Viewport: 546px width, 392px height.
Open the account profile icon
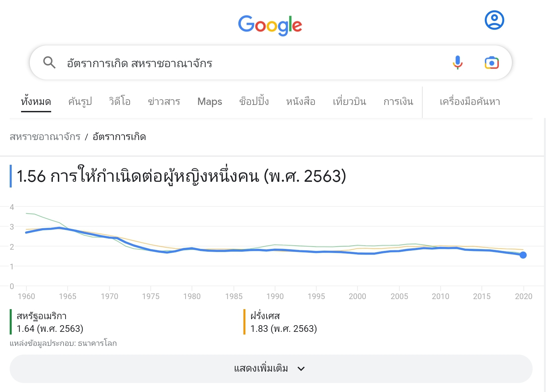[494, 20]
